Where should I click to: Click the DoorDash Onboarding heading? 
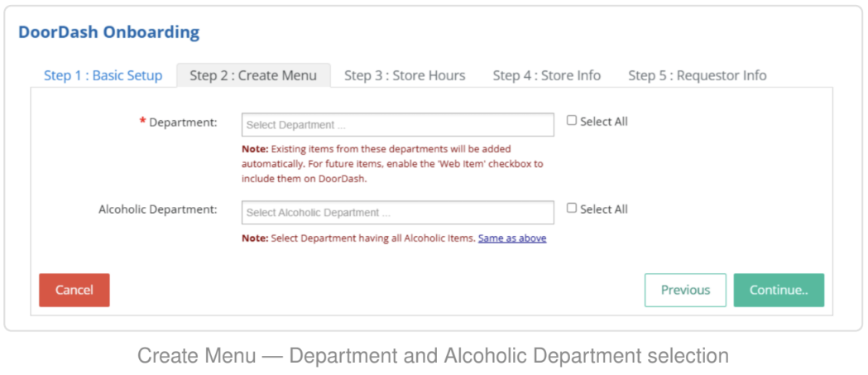(109, 32)
